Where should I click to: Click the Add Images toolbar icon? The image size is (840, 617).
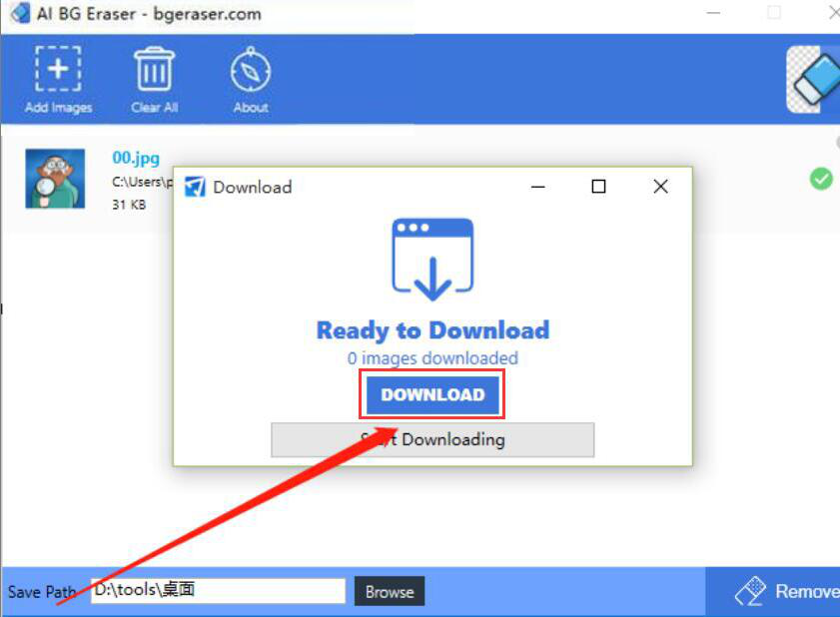tap(58, 69)
